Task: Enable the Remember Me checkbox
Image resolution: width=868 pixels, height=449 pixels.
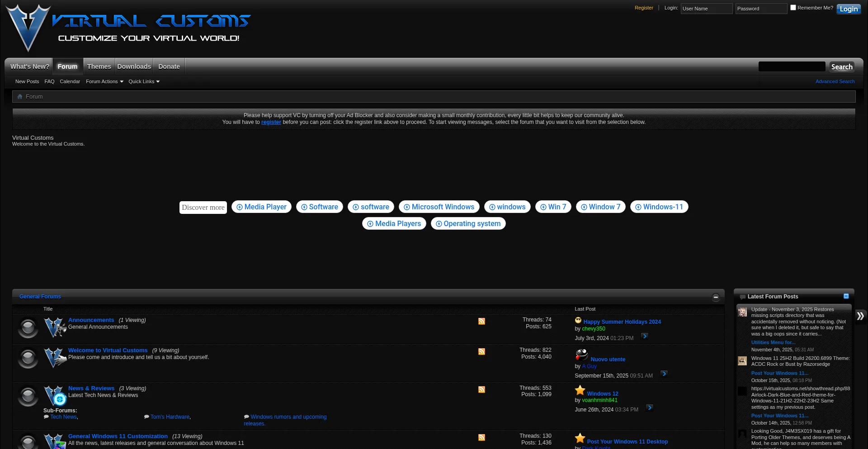Action: [793, 8]
